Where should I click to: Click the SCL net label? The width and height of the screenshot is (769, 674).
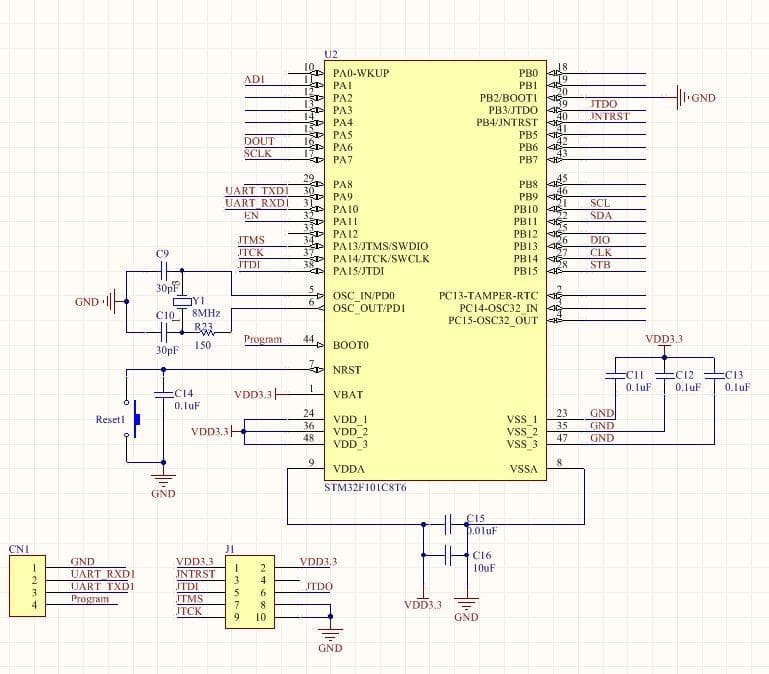coord(600,203)
